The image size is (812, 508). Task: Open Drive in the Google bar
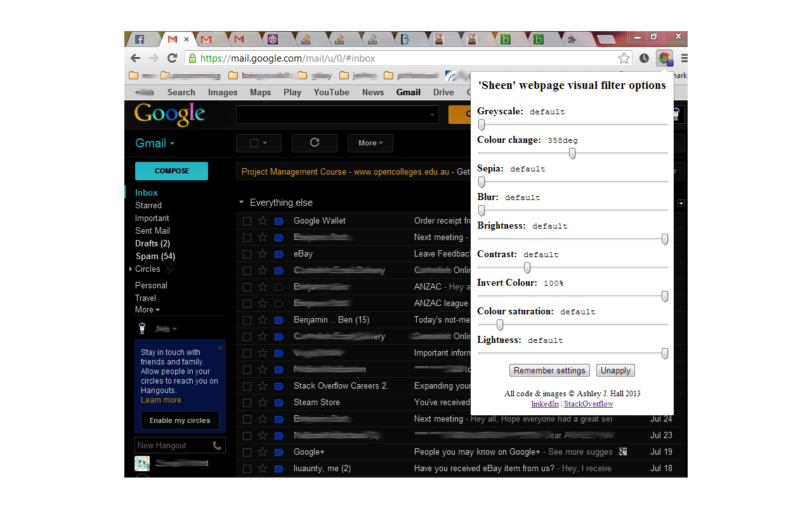click(443, 92)
